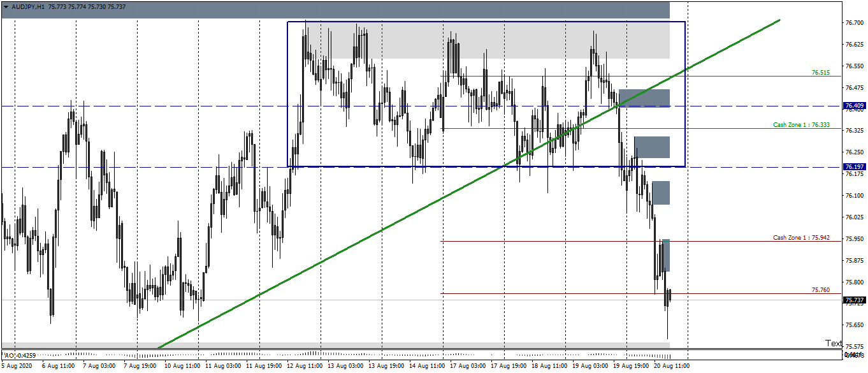868x373 pixels.
Task: Click the 11 Aug 03:00 time label
Action: [x=224, y=367]
